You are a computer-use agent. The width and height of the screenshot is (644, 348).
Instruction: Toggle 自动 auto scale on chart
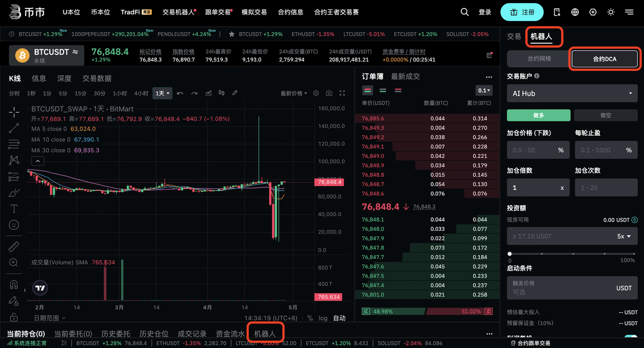pyautogui.click(x=340, y=318)
